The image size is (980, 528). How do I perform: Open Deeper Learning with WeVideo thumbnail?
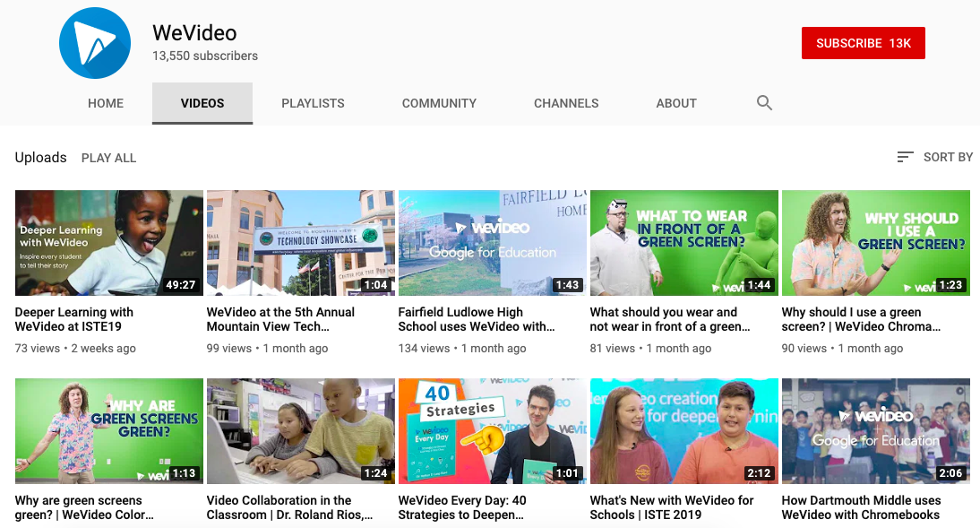(109, 243)
